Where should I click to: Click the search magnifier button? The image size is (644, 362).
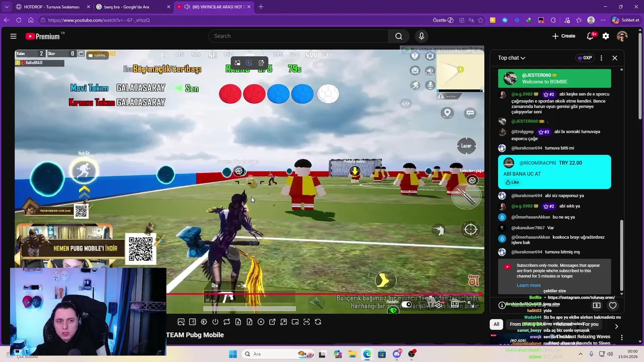(398, 36)
